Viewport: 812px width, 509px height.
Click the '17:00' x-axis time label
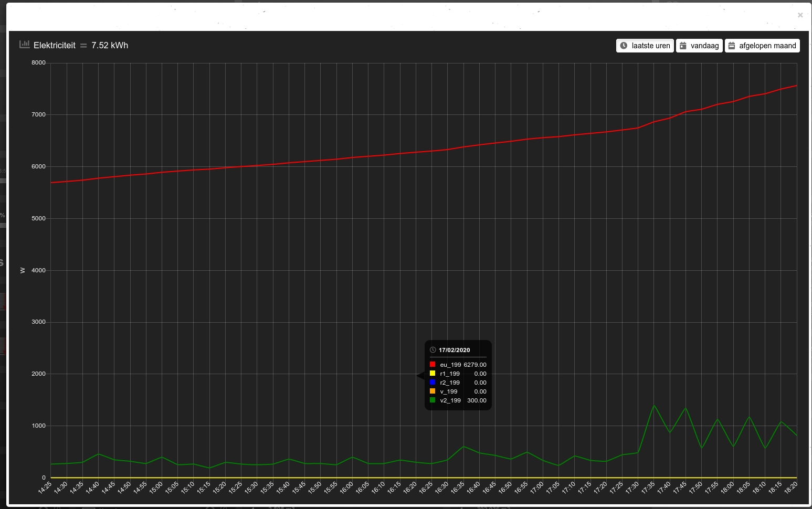tap(537, 487)
